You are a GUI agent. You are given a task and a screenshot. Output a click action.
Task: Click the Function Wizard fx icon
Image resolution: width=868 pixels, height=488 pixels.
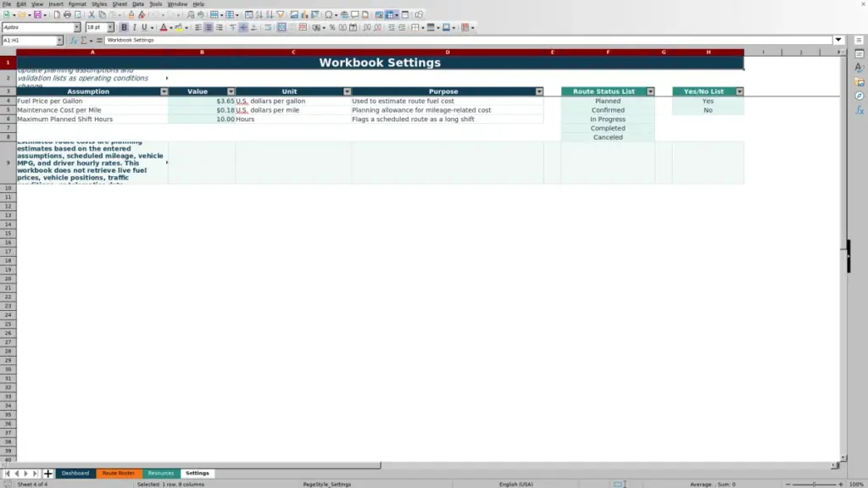73,40
